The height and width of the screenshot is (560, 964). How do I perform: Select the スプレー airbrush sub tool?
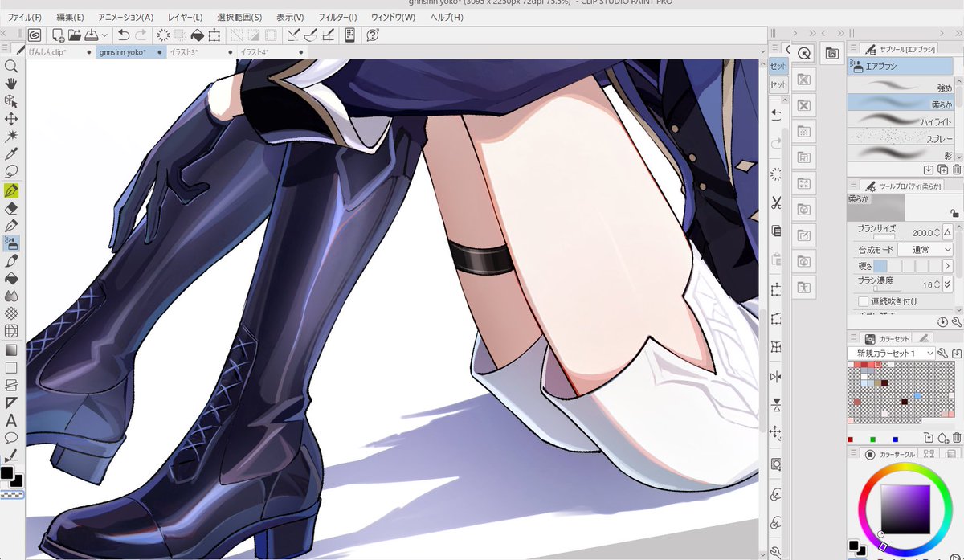tap(900, 136)
